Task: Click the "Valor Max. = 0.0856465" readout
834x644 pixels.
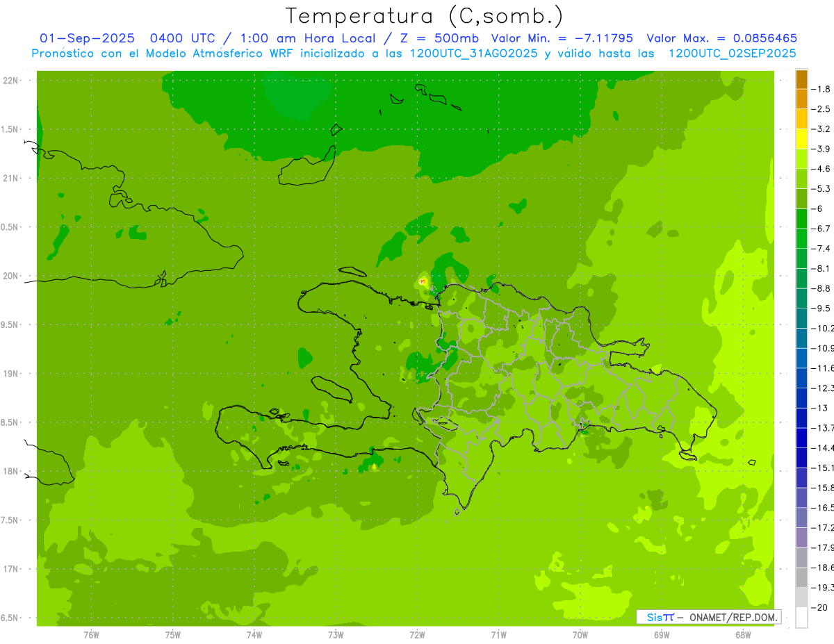Action: [x=722, y=38]
